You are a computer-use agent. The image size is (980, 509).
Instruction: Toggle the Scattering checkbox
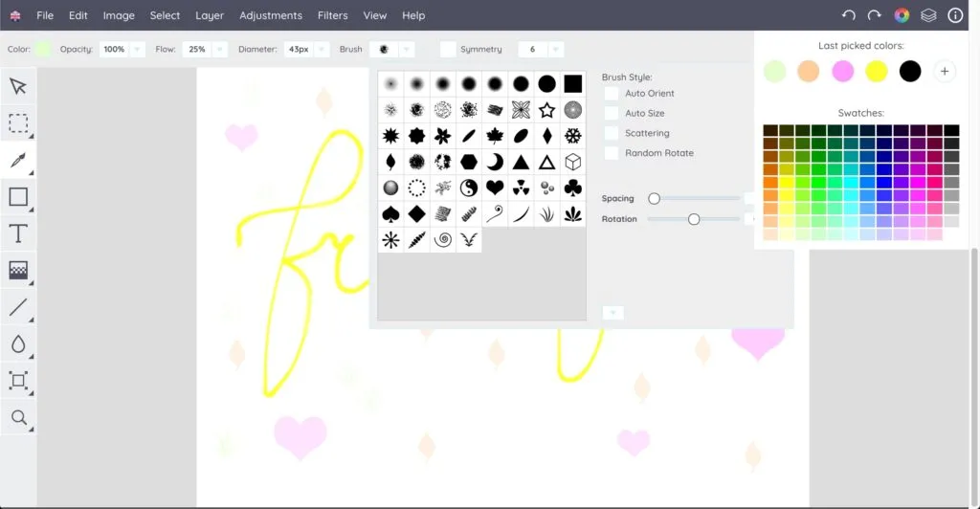pyautogui.click(x=612, y=133)
